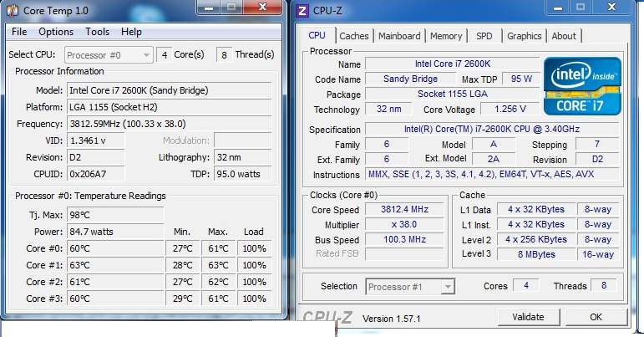Click the Core #2 Max value 62°C
The width and height of the screenshot is (644, 337).
coord(219,282)
